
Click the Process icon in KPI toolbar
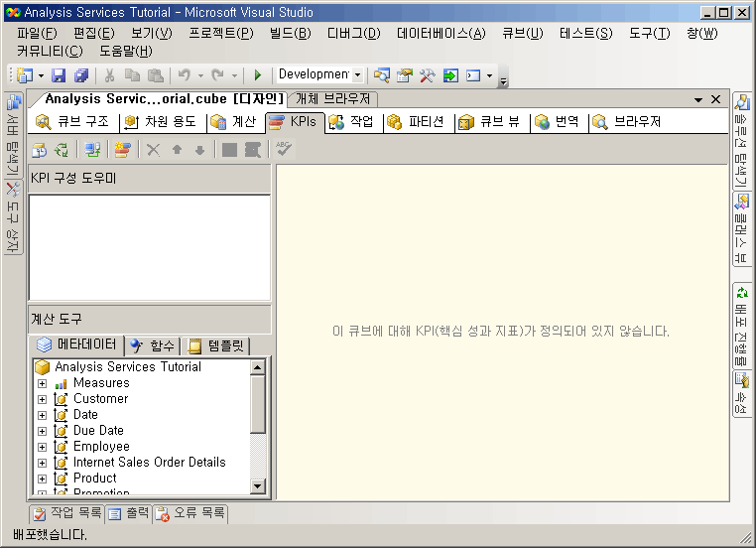(40, 150)
